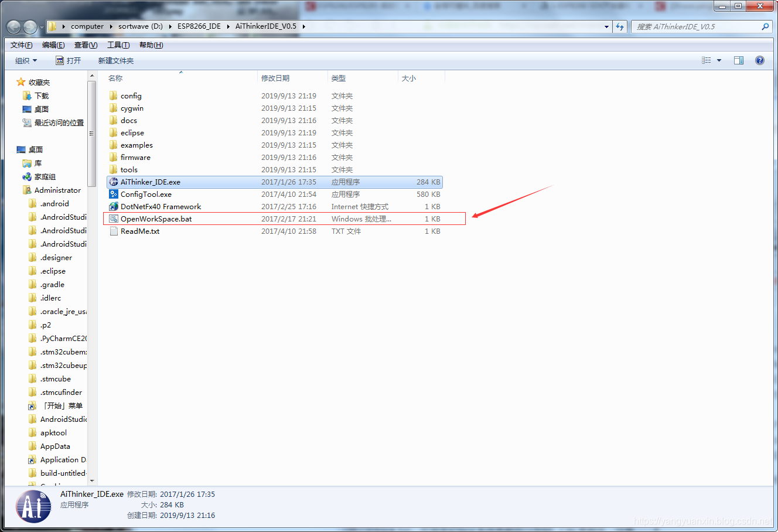Select the eclipse folder icon
Image resolution: width=778 pixels, height=532 pixels.
pyautogui.click(x=114, y=133)
